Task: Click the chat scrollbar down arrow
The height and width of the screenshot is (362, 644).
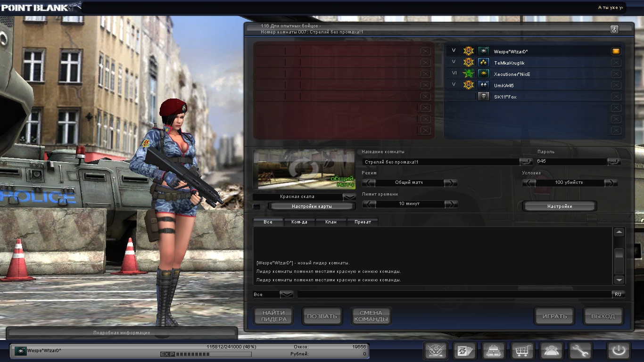Action: [x=619, y=280]
